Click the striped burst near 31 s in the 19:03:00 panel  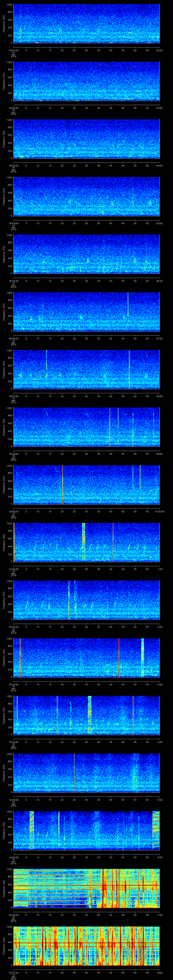(x=90, y=715)
